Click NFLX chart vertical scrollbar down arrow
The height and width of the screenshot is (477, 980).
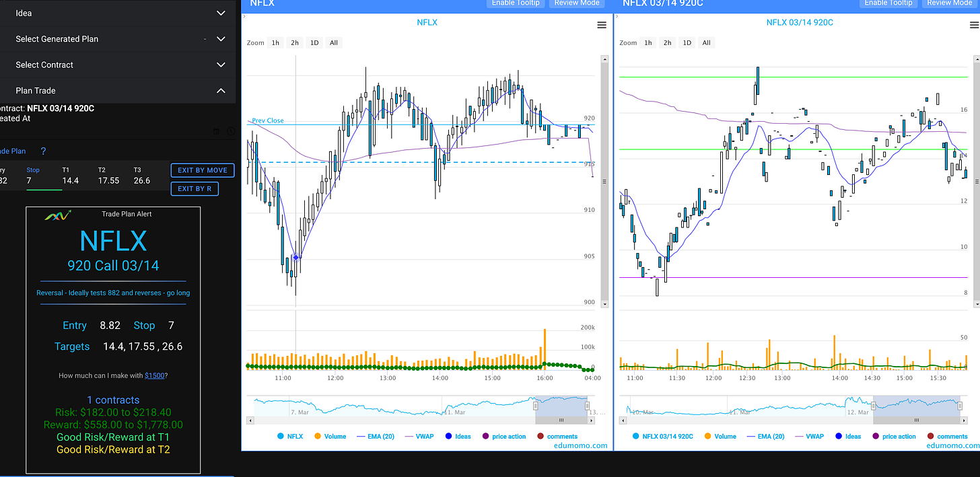coord(604,304)
